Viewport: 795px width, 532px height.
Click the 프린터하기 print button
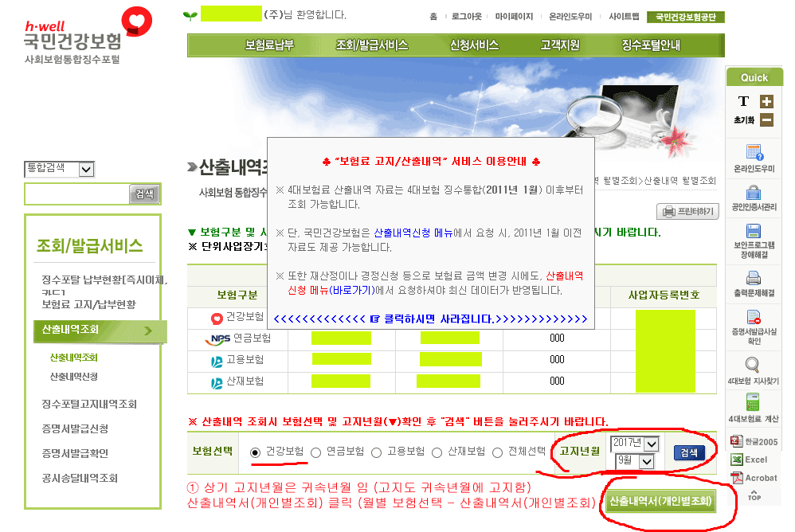pyautogui.click(x=687, y=211)
